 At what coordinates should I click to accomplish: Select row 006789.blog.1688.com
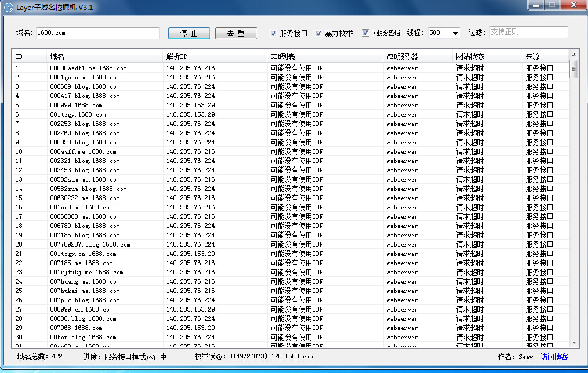pyautogui.click(x=291, y=226)
